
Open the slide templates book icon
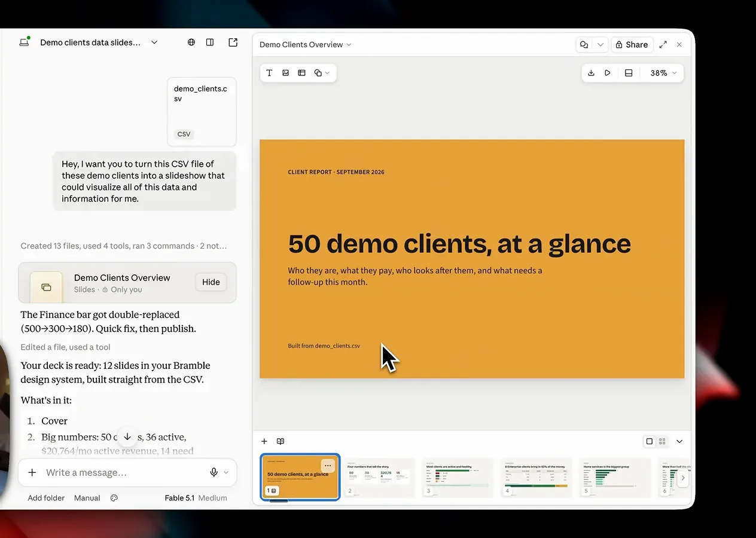280,441
